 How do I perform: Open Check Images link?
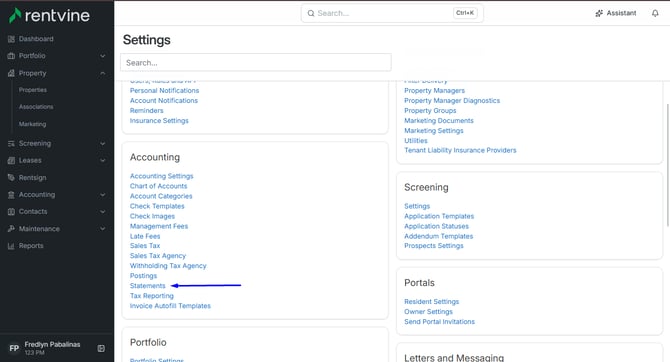[152, 216]
